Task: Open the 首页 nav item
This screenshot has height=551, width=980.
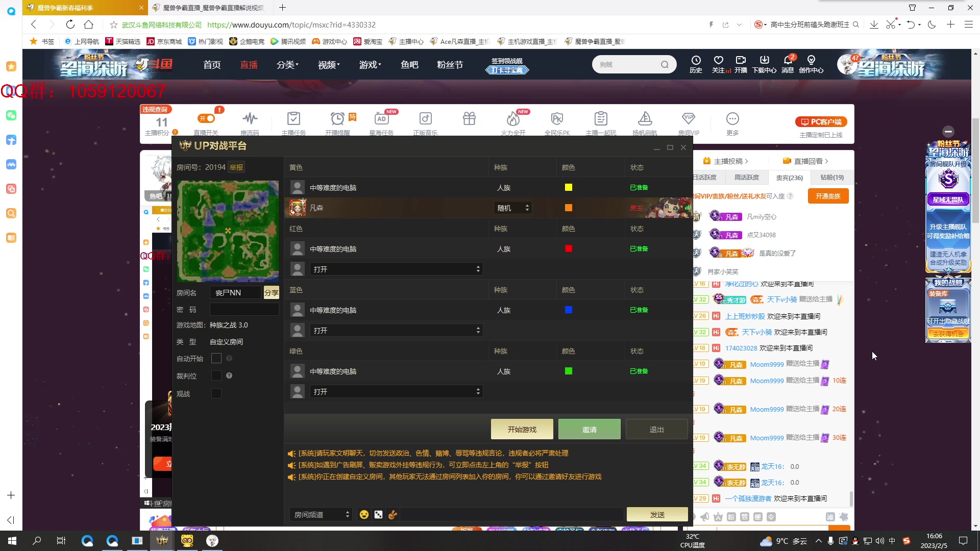Action: coord(212,65)
